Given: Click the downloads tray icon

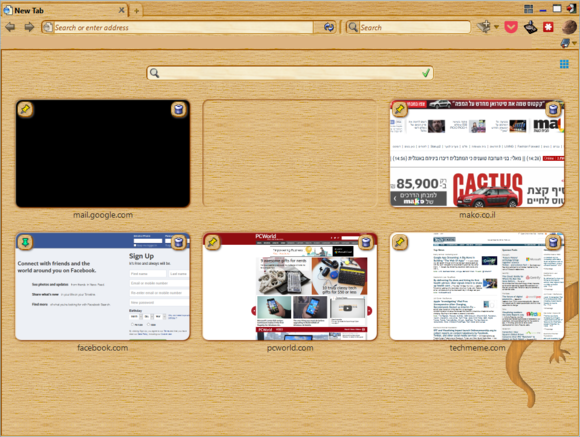Looking at the screenshot, I should [530, 27].
